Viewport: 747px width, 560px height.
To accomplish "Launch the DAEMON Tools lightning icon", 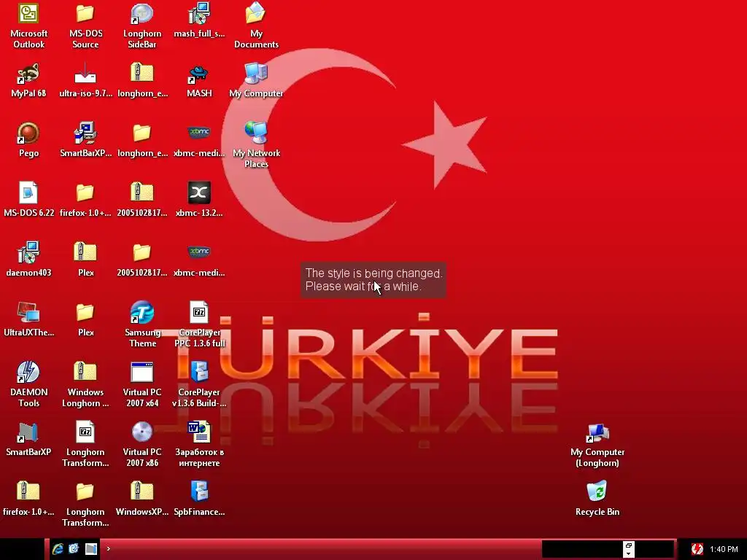I will point(28,373).
